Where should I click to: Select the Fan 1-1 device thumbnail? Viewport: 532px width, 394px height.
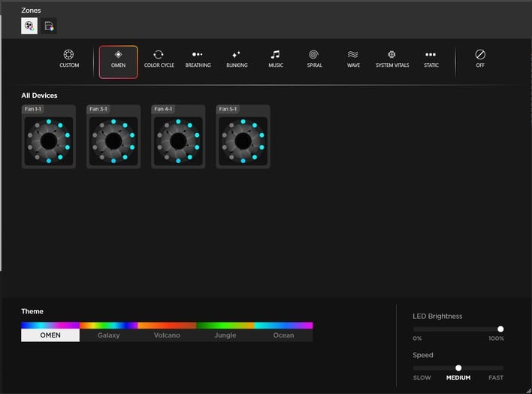(49, 137)
